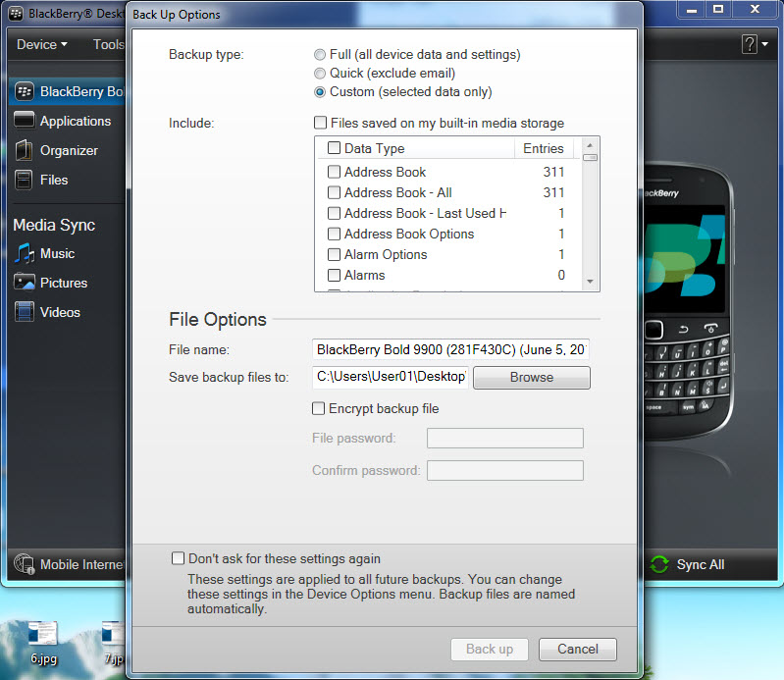The height and width of the screenshot is (680, 784).
Task: Click the Confirm password input field
Action: click(x=505, y=470)
